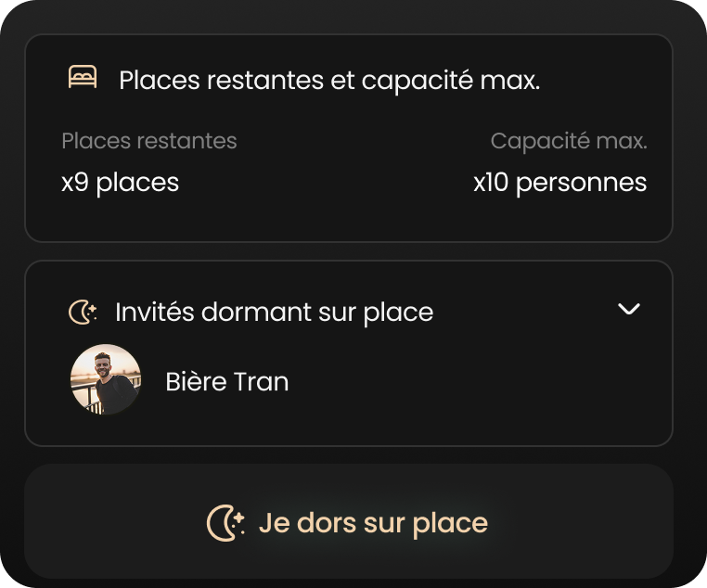707x588 pixels.
Task: Click the Invités dormant sur place title
Action: (274, 313)
